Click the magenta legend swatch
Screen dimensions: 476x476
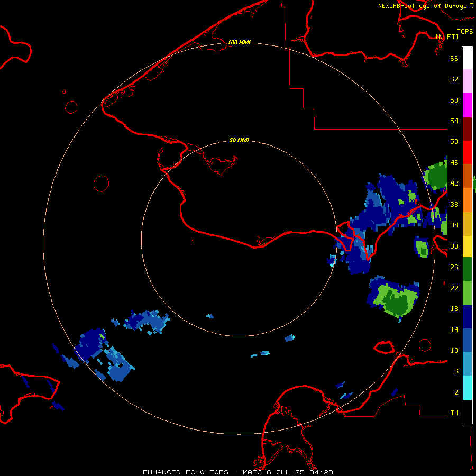pyautogui.click(x=467, y=105)
